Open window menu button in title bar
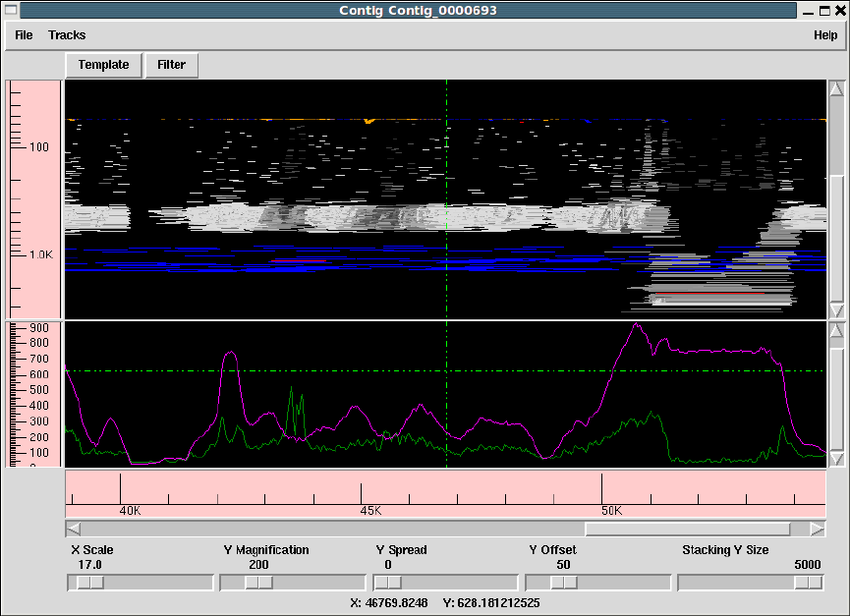 [11, 11]
